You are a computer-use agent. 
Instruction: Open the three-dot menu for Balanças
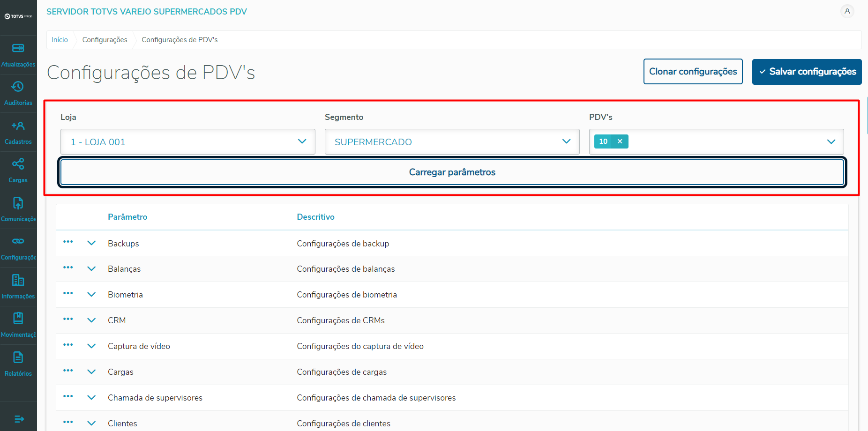(x=68, y=268)
